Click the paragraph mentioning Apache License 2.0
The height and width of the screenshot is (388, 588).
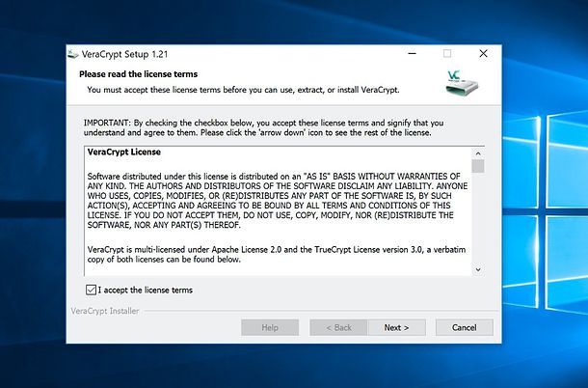[x=277, y=254]
